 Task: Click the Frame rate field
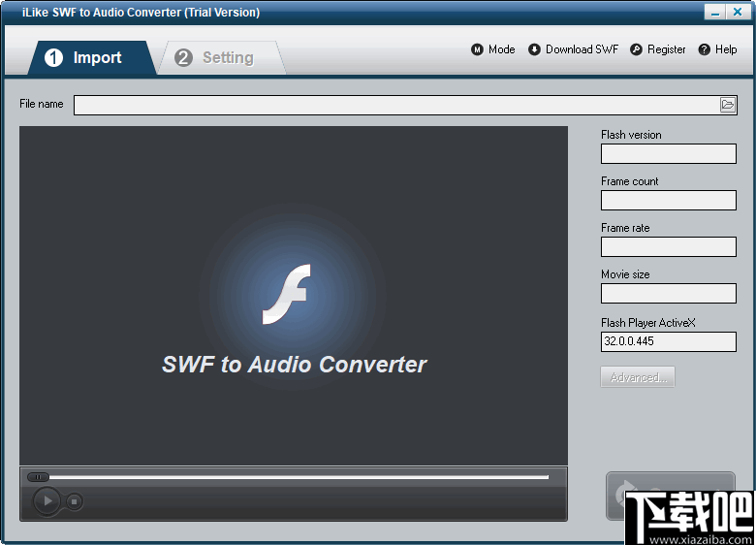(x=668, y=246)
